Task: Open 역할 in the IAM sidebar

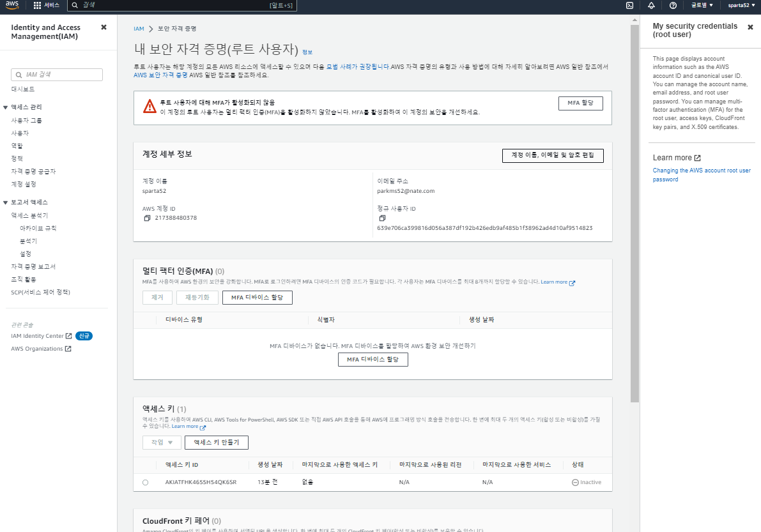Action: (x=17, y=146)
